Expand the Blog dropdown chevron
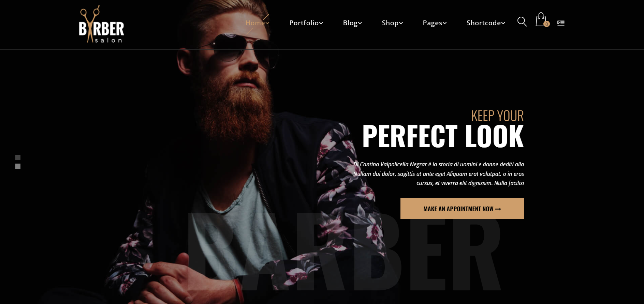Image resolution: width=644 pixels, height=304 pixels. coord(360,23)
